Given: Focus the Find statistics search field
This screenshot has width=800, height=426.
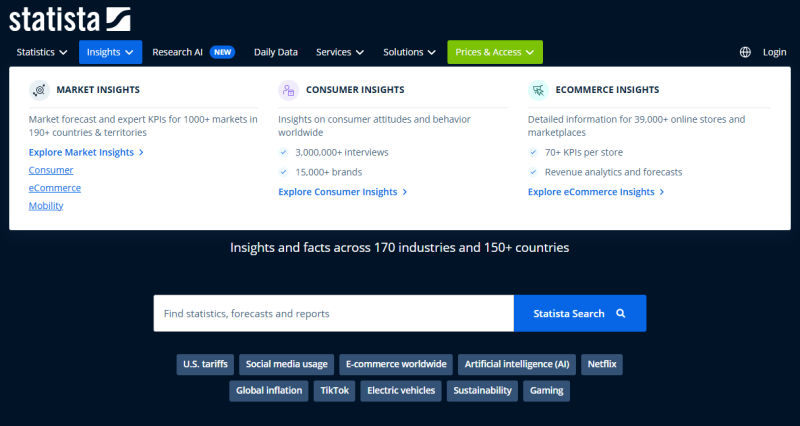Looking at the screenshot, I should click(334, 313).
